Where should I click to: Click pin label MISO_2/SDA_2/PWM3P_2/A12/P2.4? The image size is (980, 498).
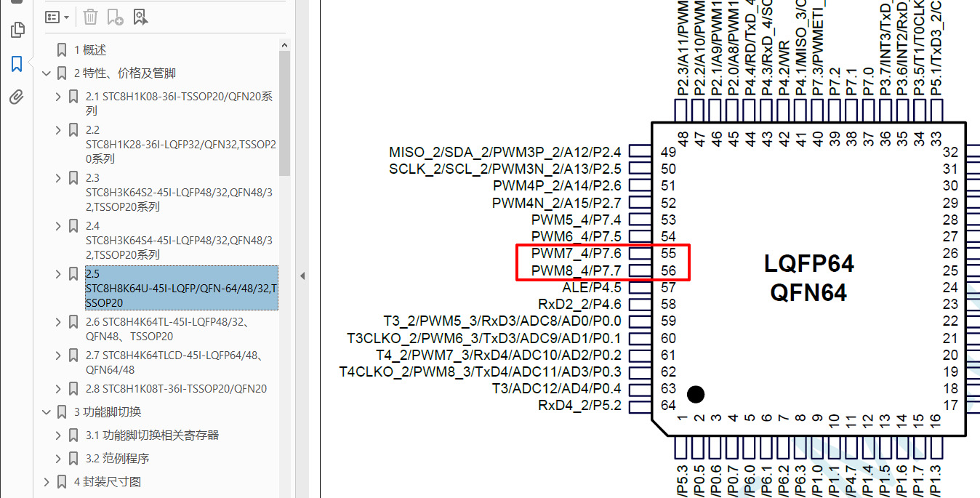click(x=505, y=152)
